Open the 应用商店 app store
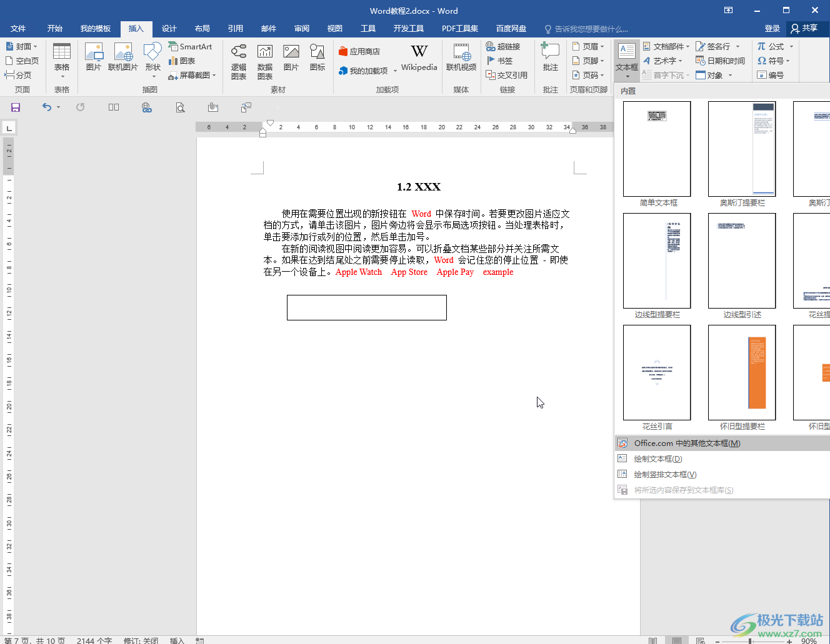 tap(359, 52)
